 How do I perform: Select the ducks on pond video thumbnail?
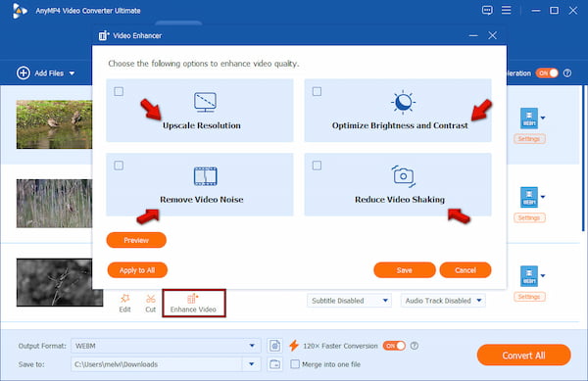coord(54,124)
